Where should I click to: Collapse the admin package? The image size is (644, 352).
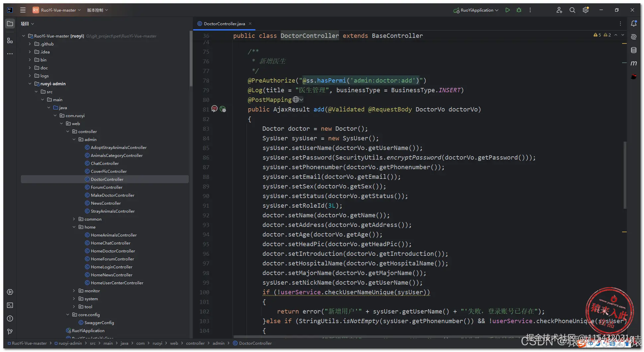coord(74,139)
